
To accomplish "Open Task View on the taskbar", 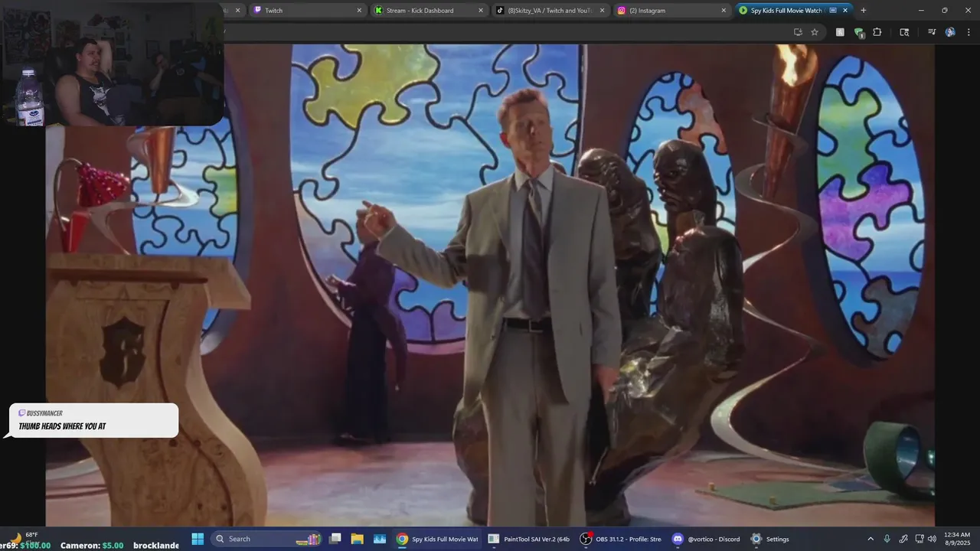I will pos(335,539).
